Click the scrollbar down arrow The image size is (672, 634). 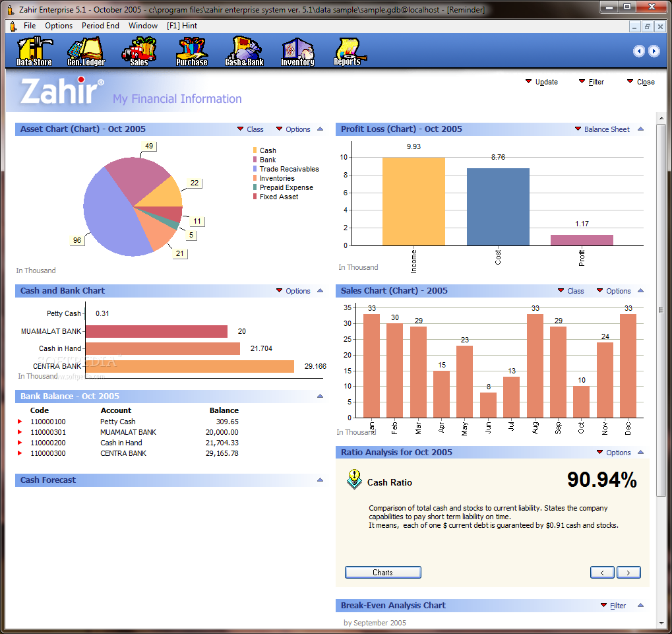coord(661,623)
